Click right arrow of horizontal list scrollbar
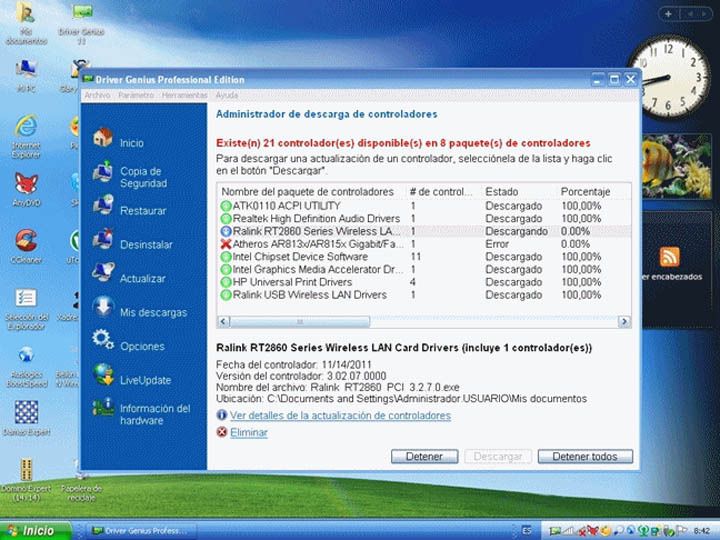 coord(624,321)
